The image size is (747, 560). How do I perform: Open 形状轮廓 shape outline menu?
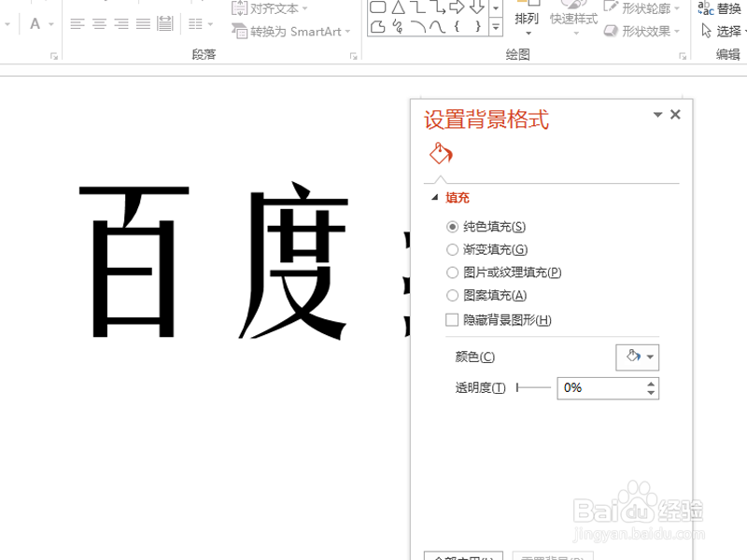click(x=641, y=8)
